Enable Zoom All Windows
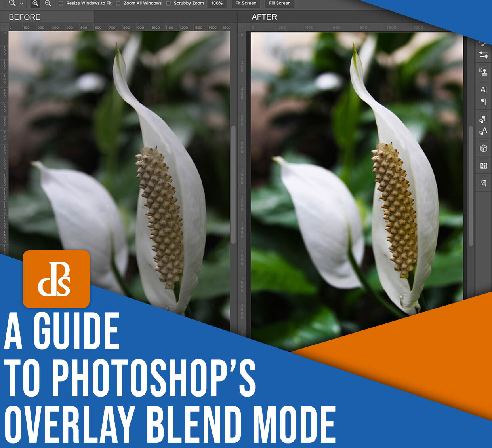Image resolution: width=492 pixels, height=448 pixels. tap(119, 3)
